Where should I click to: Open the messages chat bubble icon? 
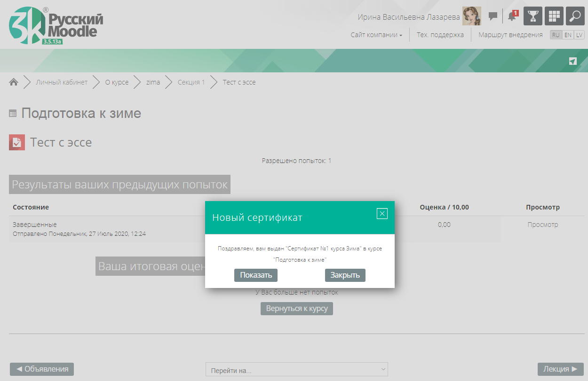[493, 16]
